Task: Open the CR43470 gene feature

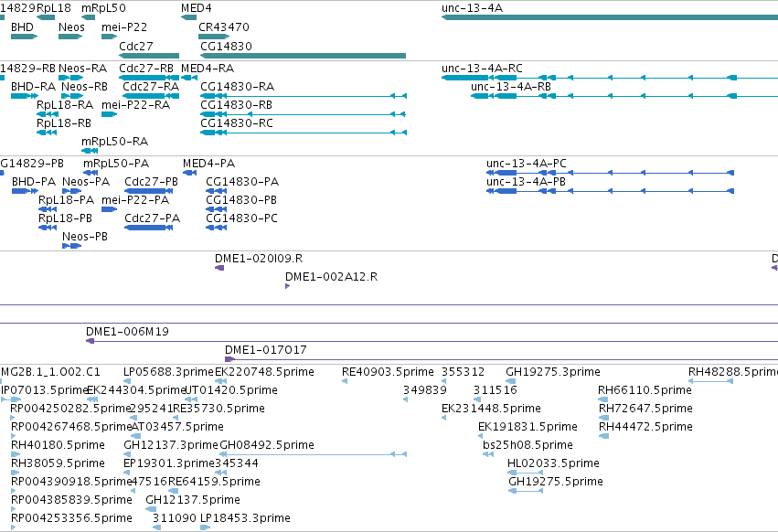Action: [214, 37]
